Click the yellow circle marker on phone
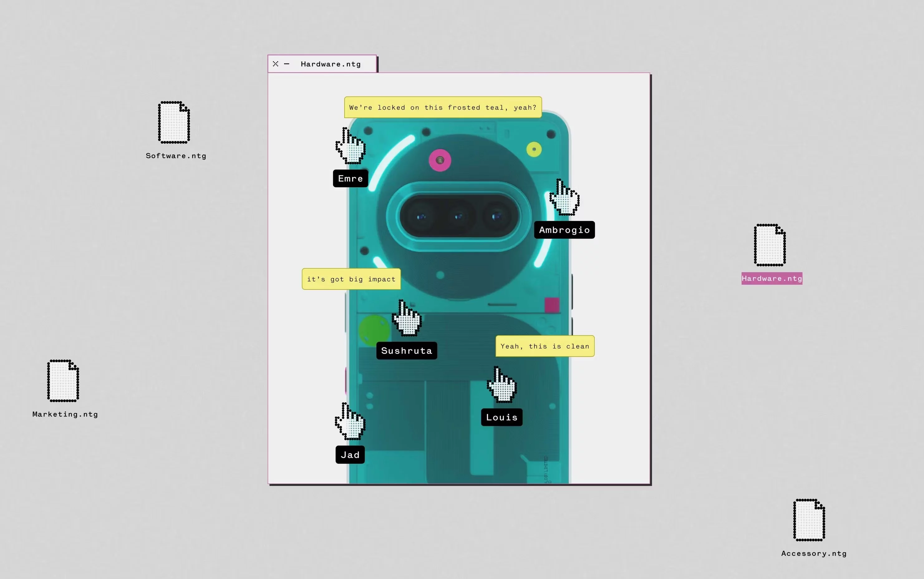The height and width of the screenshot is (579, 924). [x=534, y=149]
